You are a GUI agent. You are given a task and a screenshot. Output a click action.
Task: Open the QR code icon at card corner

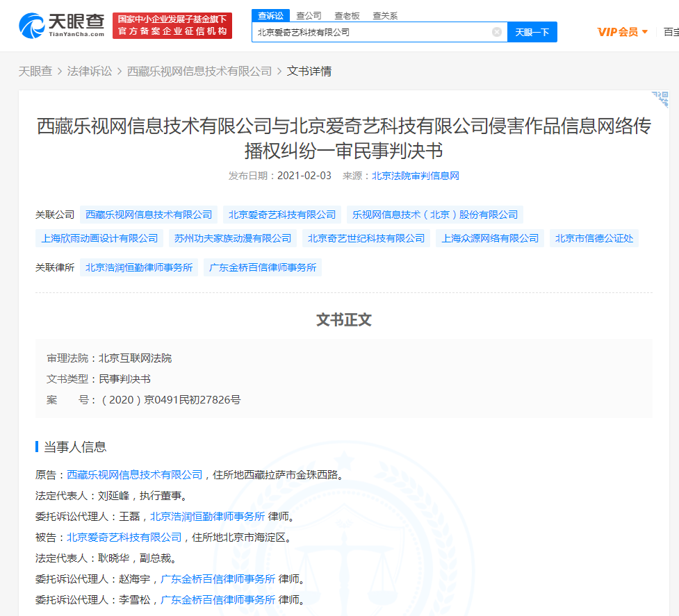tap(660, 99)
